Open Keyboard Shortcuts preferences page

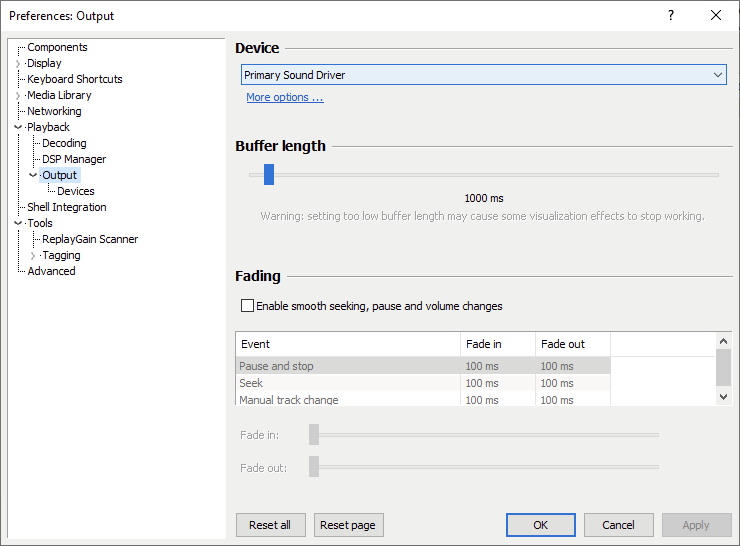[75, 79]
